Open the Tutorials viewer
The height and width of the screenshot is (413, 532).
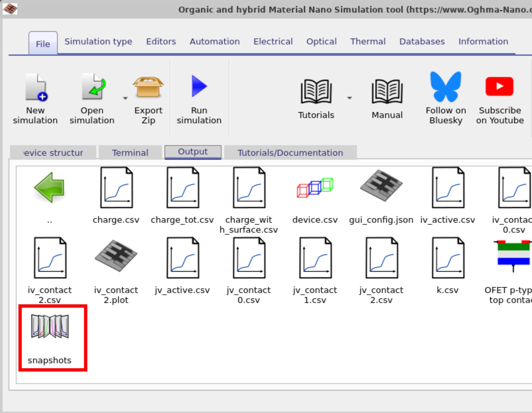click(x=316, y=97)
